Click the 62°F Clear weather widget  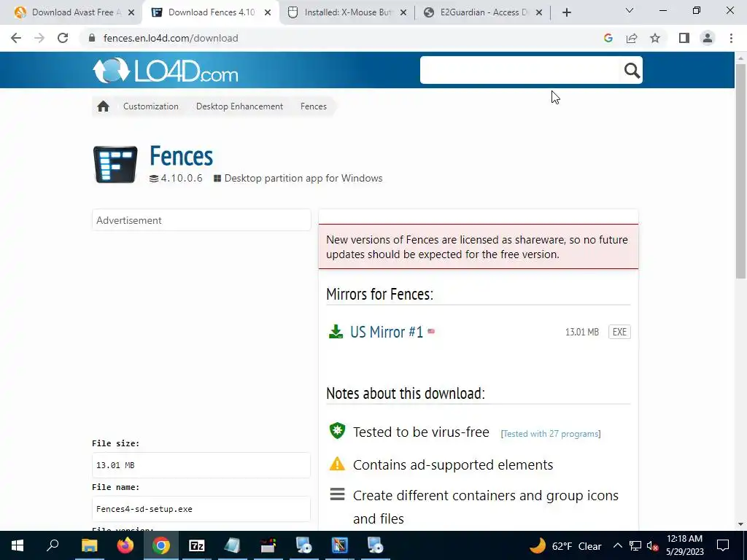pyautogui.click(x=565, y=545)
